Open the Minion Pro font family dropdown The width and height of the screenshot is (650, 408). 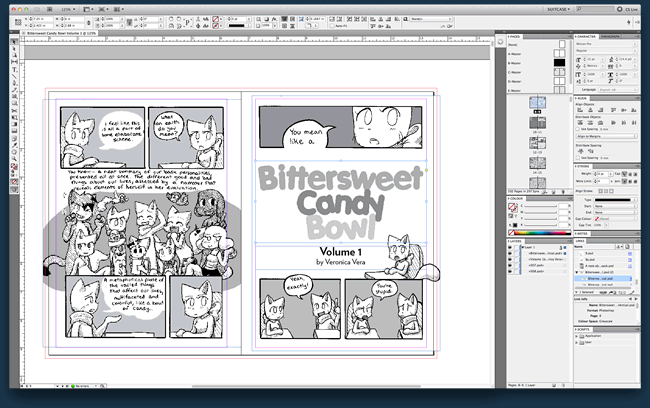606,44
